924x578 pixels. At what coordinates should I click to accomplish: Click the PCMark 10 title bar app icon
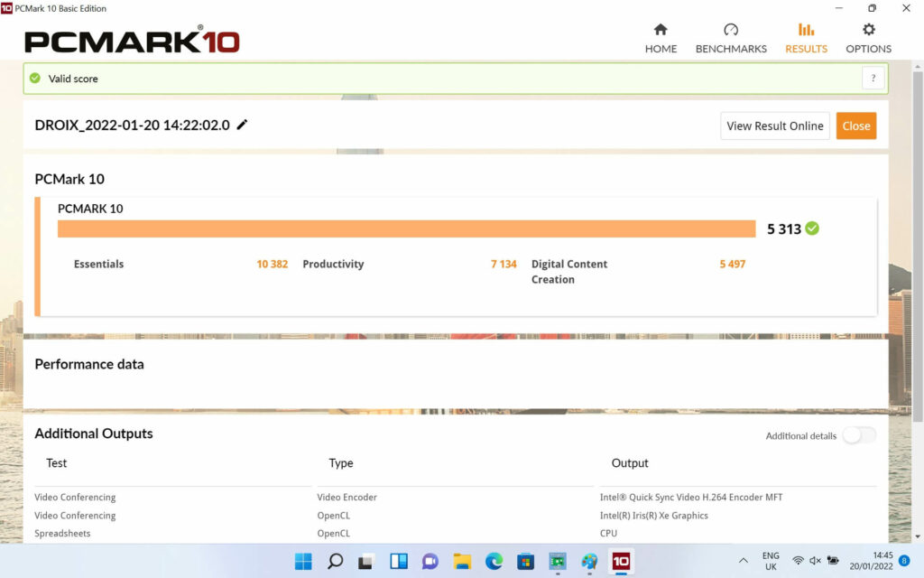pyautogui.click(x=6, y=8)
